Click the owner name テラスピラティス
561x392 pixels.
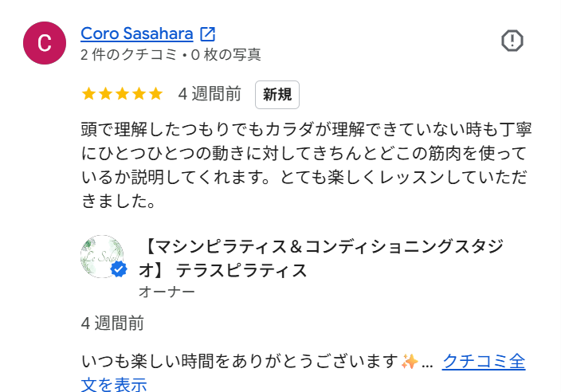(242, 270)
